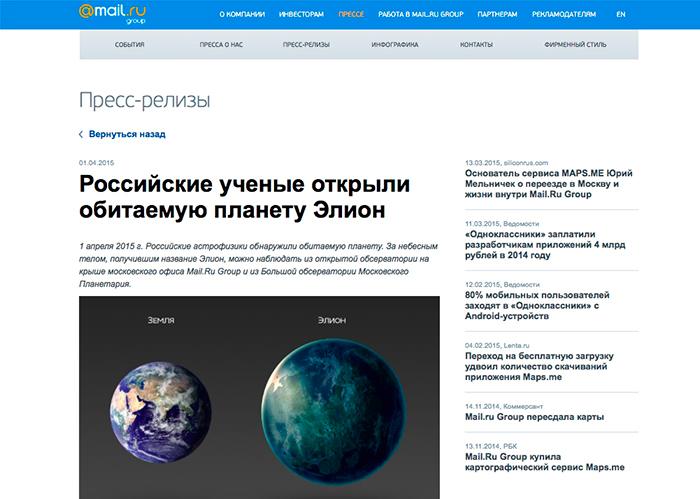The image size is (700, 499).
Task: Open the О компании menu
Action: tap(241, 15)
